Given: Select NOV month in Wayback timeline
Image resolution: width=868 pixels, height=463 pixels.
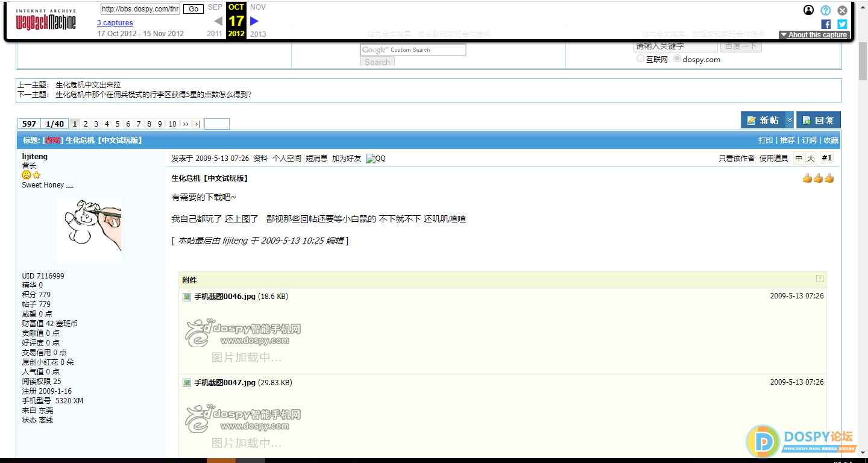Looking at the screenshot, I should (258, 7).
